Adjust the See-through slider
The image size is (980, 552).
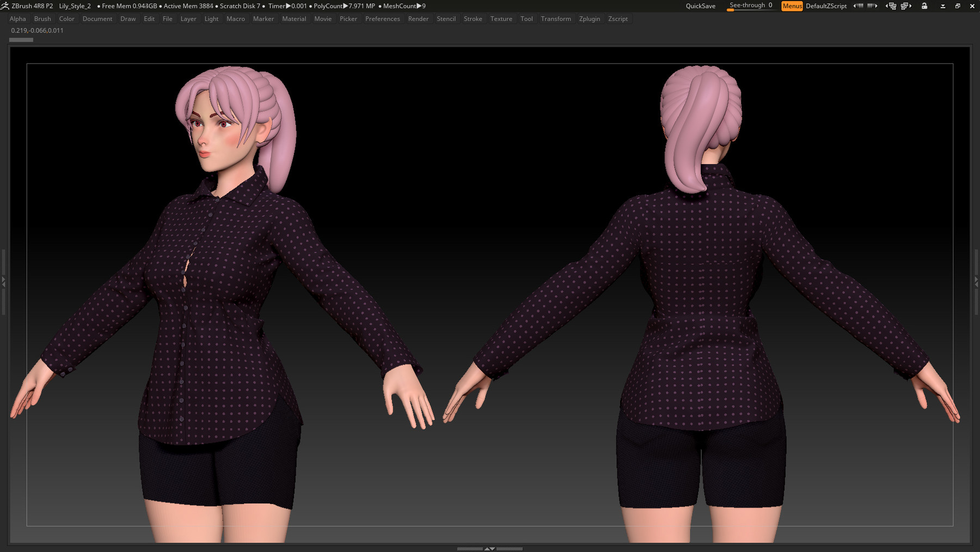tap(751, 6)
